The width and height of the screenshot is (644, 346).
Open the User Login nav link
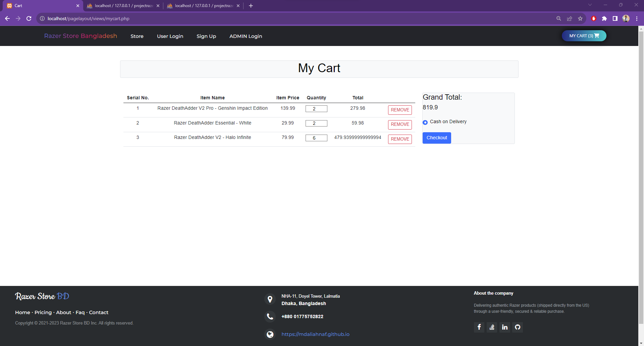(x=170, y=36)
